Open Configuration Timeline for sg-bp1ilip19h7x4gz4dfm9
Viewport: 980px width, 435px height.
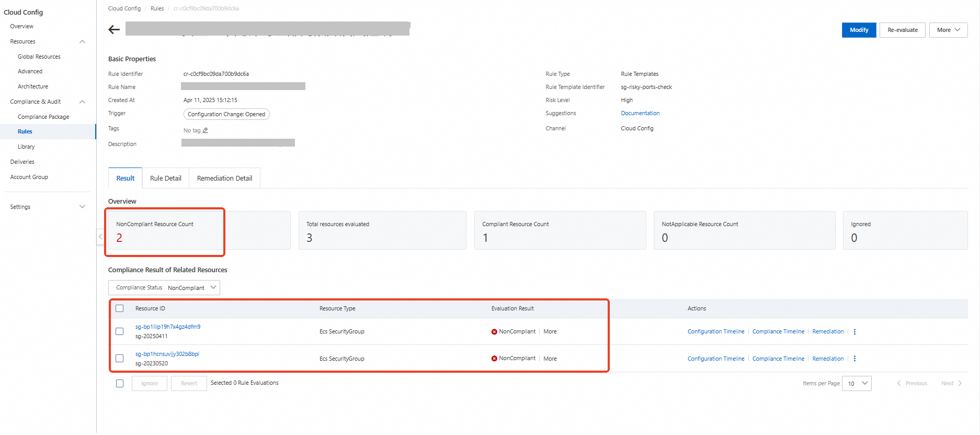pos(716,331)
